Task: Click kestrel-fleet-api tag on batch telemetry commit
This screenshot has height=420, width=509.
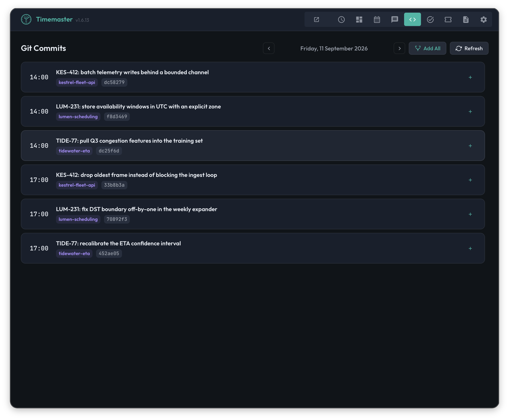Action: click(77, 82)
